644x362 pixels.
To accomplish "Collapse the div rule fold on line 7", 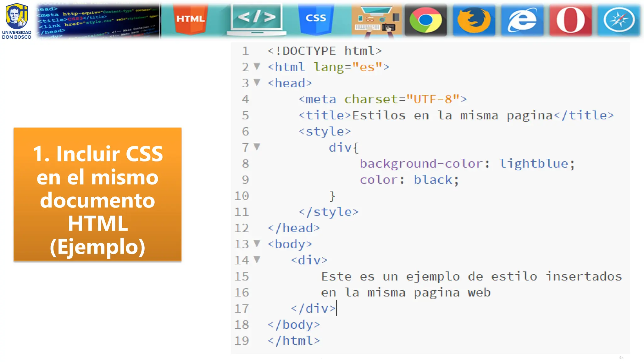I will click(x=257, y=147).
